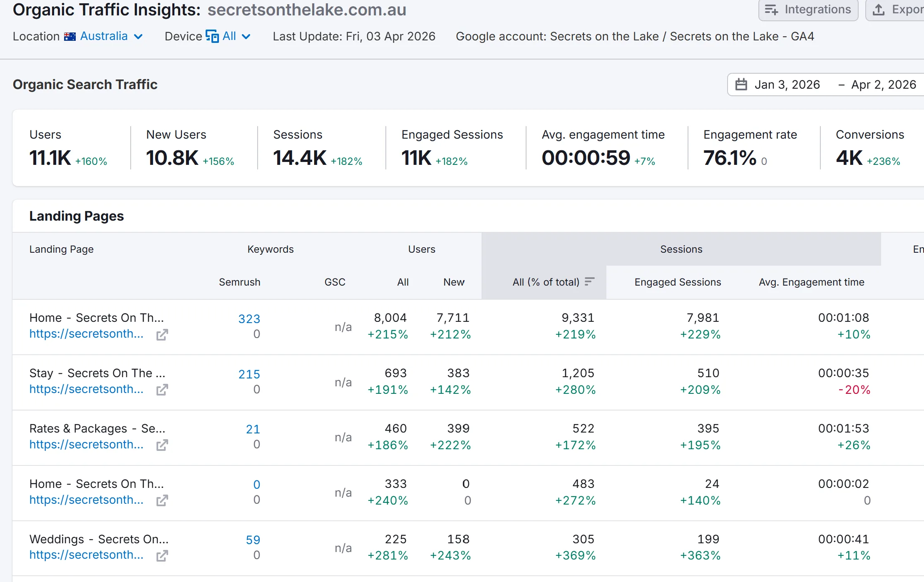
Task: Open external link icon for Rates & Packages
Action: tap(162, 445)
